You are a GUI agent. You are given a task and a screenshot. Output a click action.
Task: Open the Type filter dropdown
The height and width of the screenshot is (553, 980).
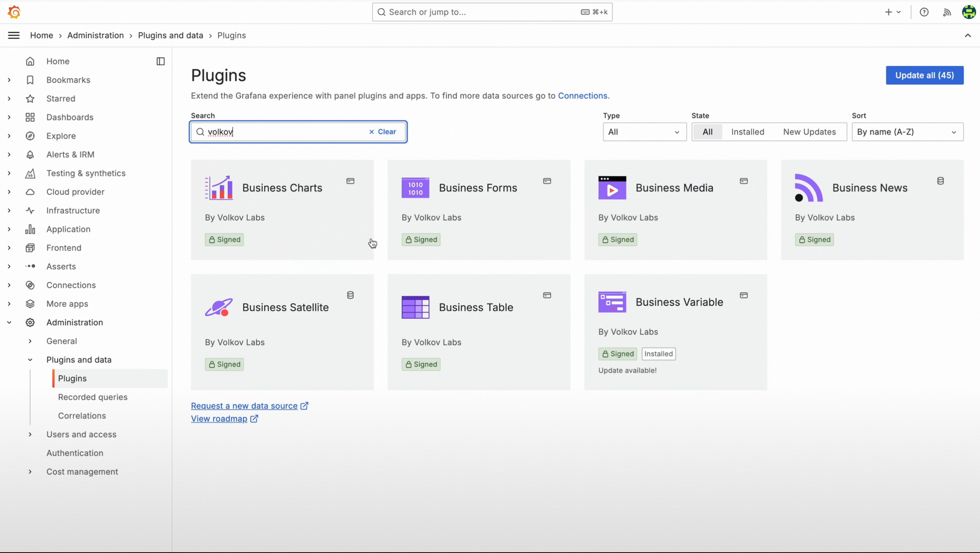644,132
